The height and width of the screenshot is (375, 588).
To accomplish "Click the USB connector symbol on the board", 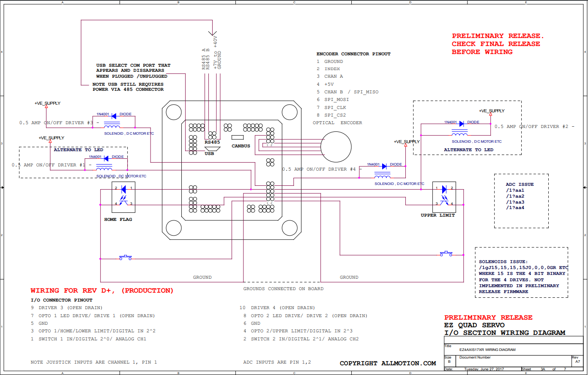I will click(213, 149).
